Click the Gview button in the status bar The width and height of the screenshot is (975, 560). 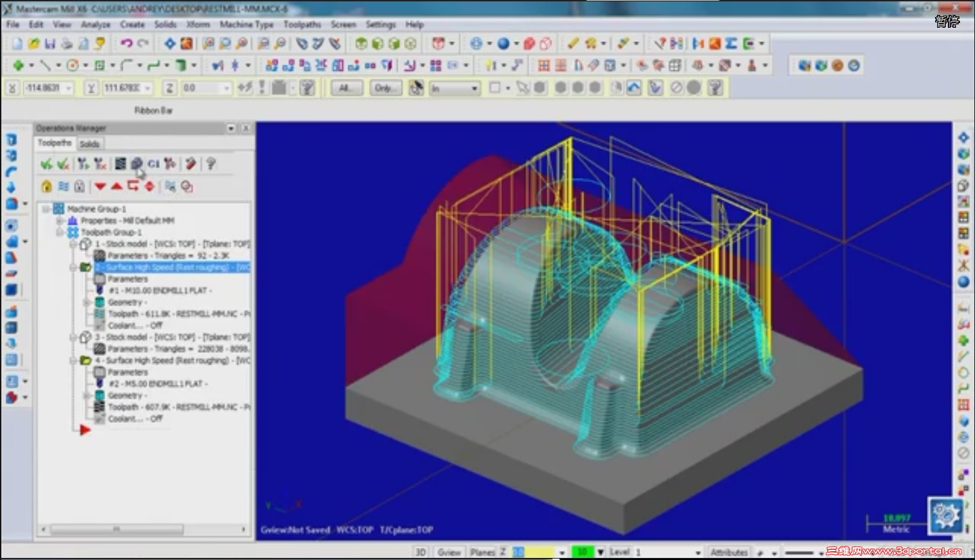tap(449, 552)
